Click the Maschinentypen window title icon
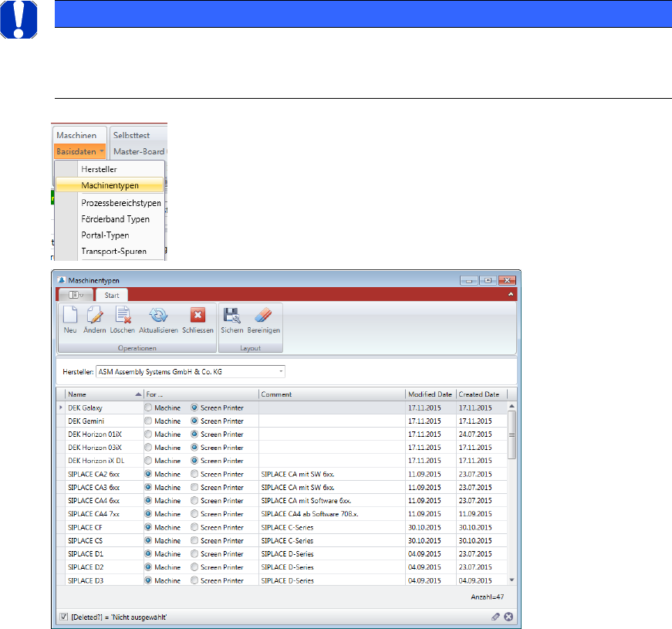The width and height of the screenshot is (672, 629). pos(61,280)
